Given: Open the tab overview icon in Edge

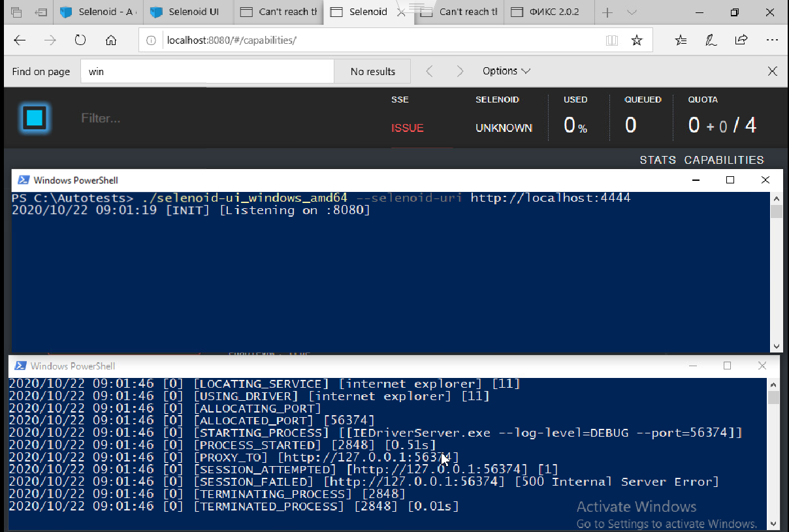Looking at the screenshot, I should 17,12.
